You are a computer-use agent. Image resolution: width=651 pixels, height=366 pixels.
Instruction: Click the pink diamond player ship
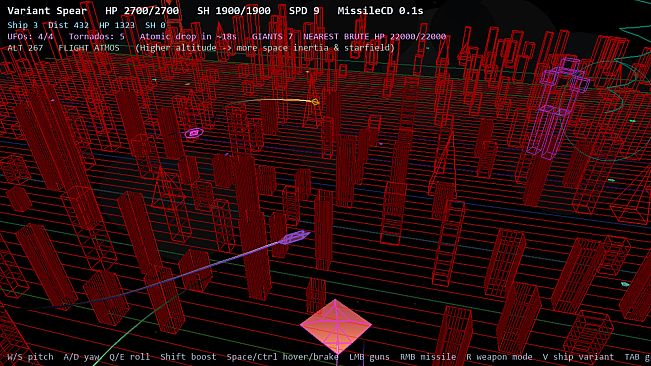click(335, 326)
